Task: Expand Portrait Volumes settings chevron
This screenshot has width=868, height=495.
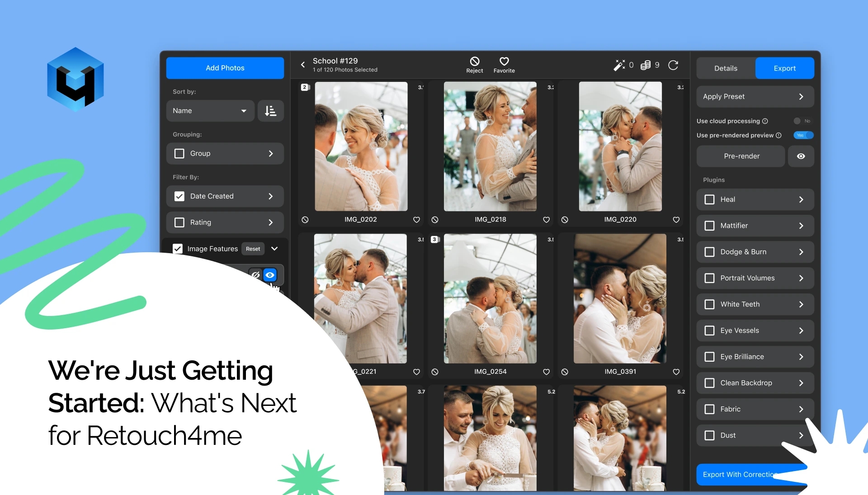Action: tap(801, 278)
